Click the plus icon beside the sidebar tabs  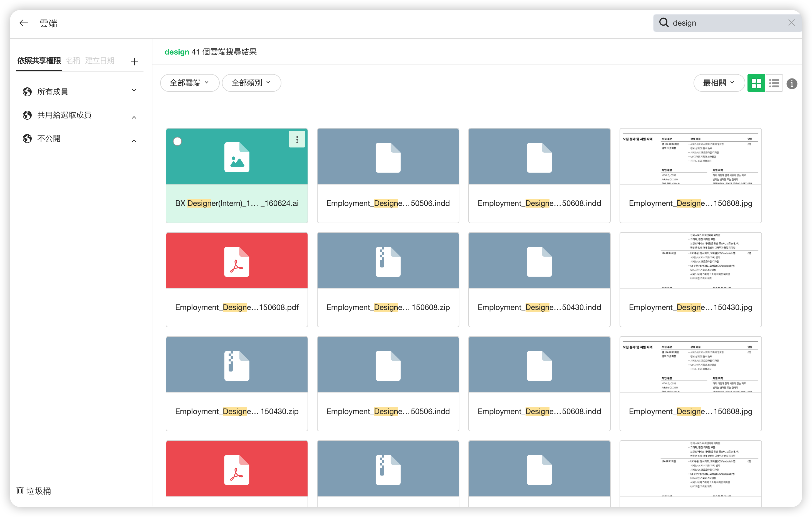(134, 61)
